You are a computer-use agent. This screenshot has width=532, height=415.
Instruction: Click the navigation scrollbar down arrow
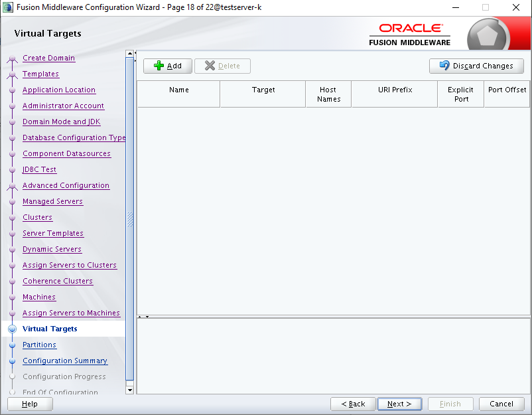[129, 390]
